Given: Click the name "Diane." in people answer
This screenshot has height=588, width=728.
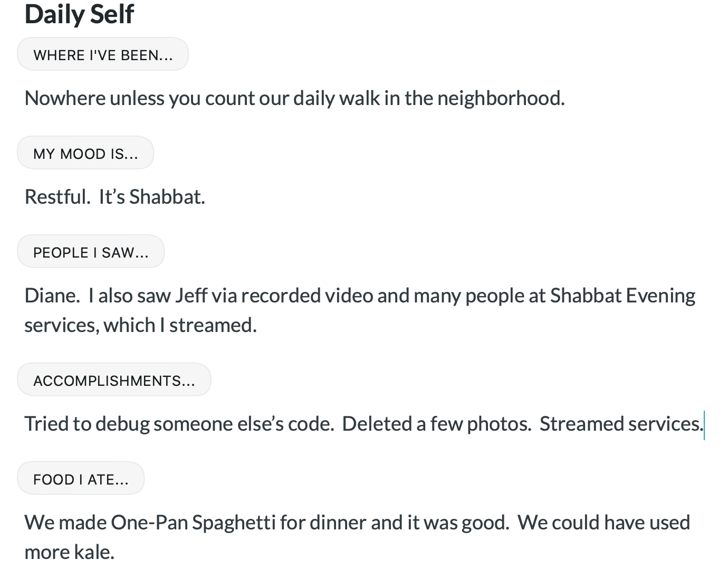Looking at the screenshot, I should (52, 296).
